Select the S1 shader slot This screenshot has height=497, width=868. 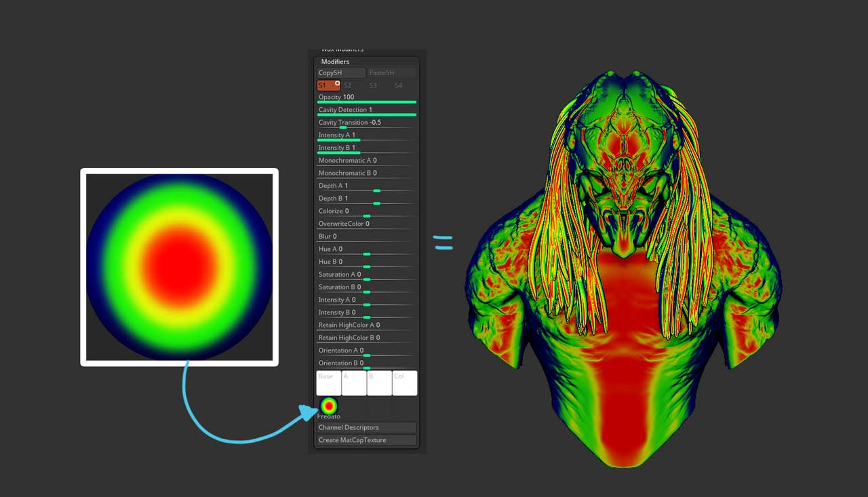(329, 85)
